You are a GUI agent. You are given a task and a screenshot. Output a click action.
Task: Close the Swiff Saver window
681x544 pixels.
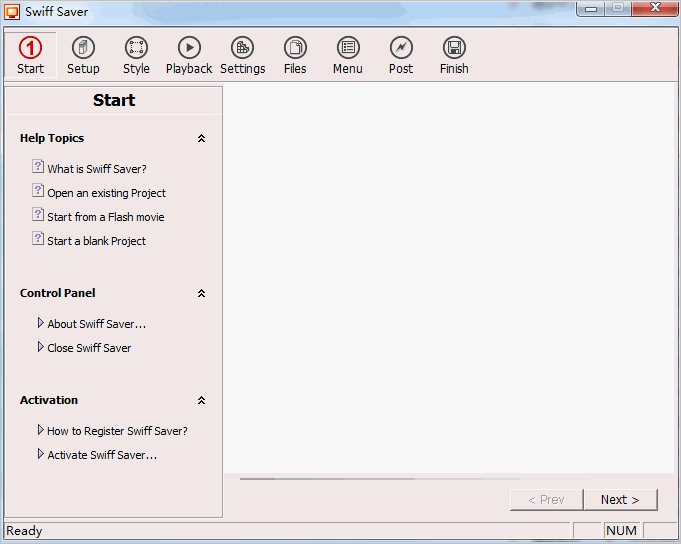[x=655, y=9]
